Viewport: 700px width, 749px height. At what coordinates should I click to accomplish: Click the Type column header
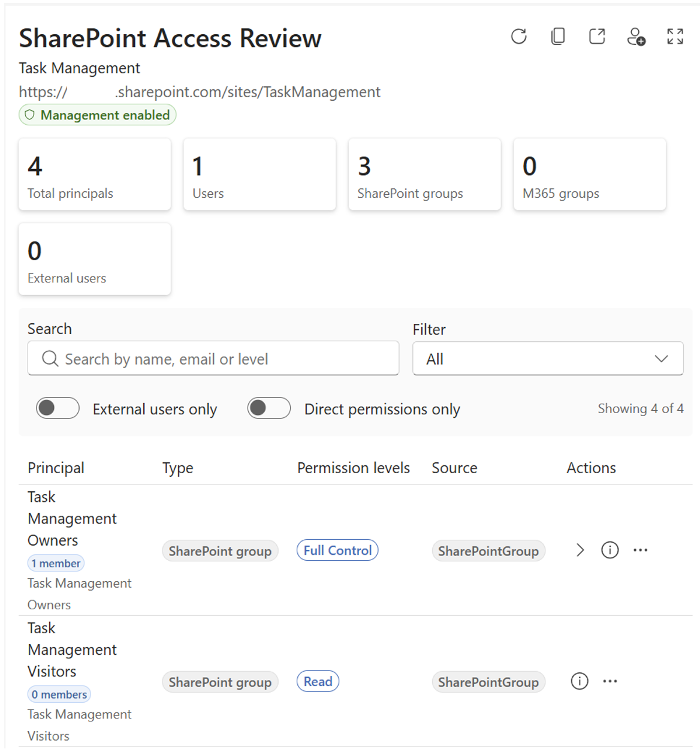coord(177,468)
